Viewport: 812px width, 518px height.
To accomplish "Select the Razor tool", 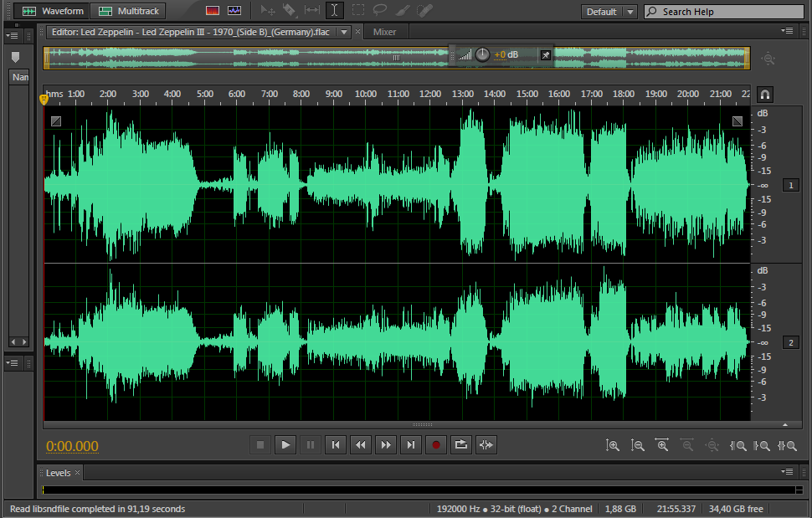I will [290, 10].
